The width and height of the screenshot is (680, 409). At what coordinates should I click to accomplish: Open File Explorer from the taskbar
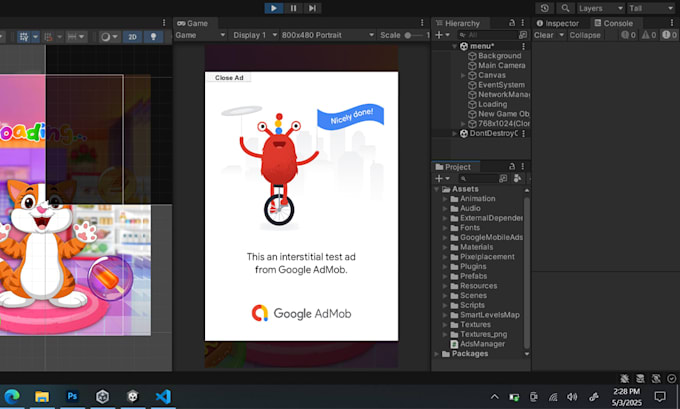click(x=42, y=396)
